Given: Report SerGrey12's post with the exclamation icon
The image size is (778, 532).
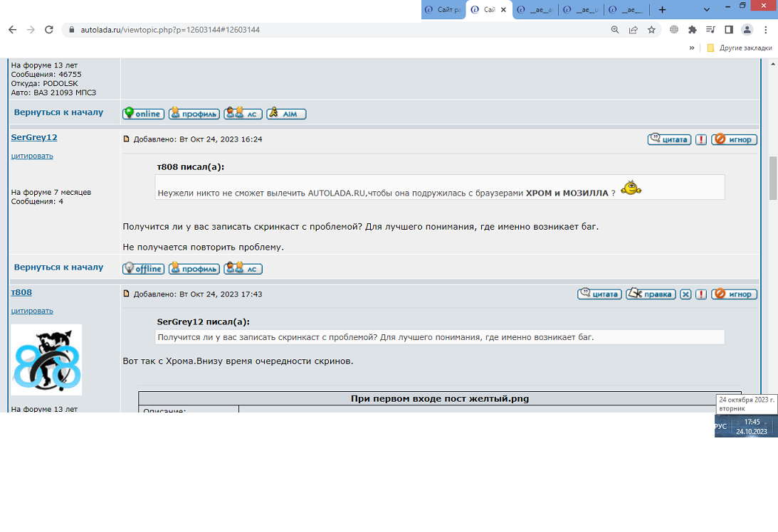Looking at the screenshot, I should click(701, 139).
